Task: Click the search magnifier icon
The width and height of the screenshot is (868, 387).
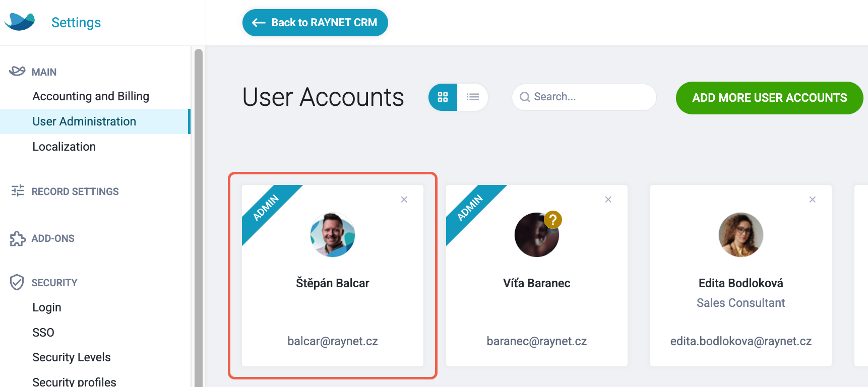Action: [525, 97]
